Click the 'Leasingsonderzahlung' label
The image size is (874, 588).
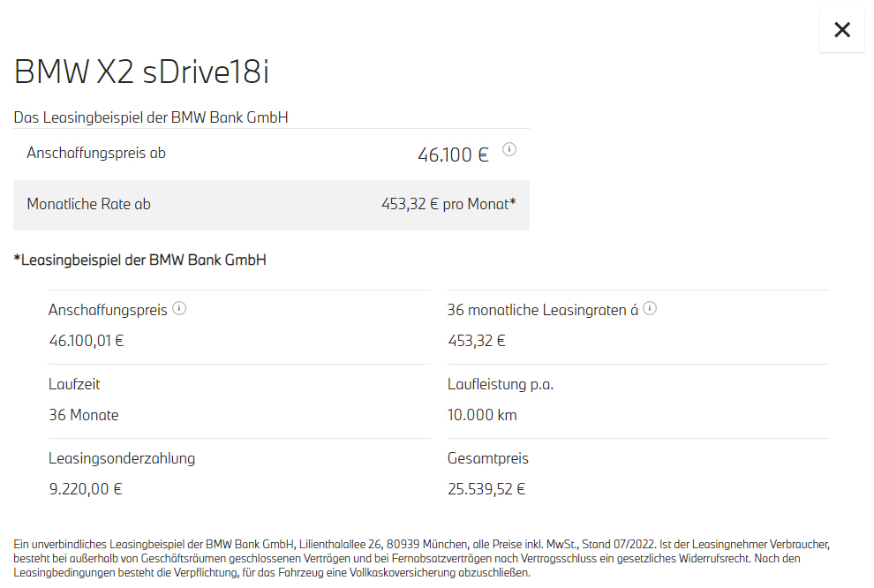(x=122, y=458)
